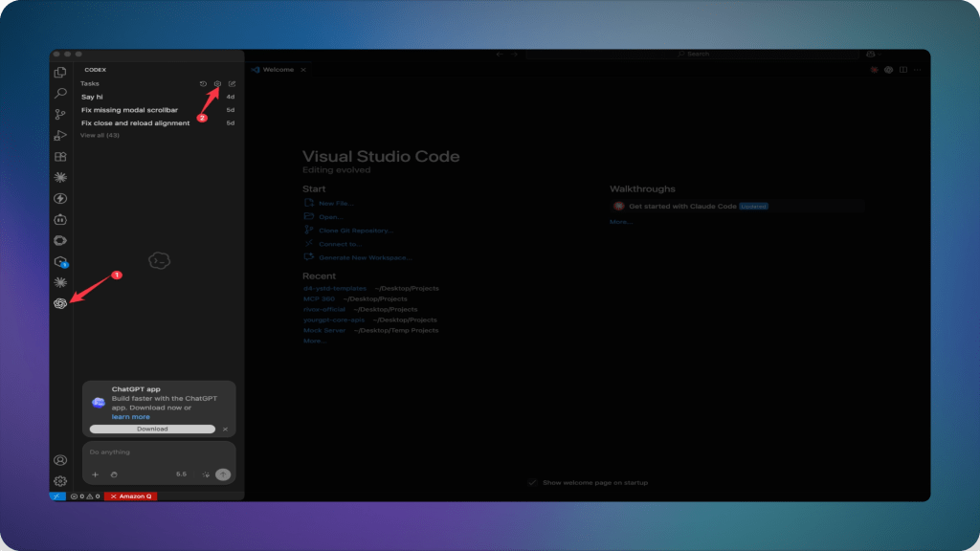
Task: Open recent project d4-ystd-templates
Action: click(x=335, y=289)
